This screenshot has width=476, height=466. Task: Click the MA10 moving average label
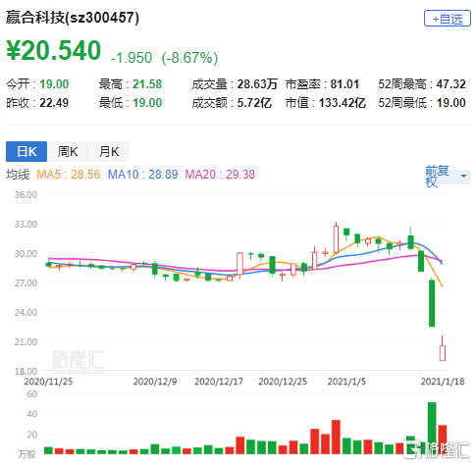tap(142, 175)
